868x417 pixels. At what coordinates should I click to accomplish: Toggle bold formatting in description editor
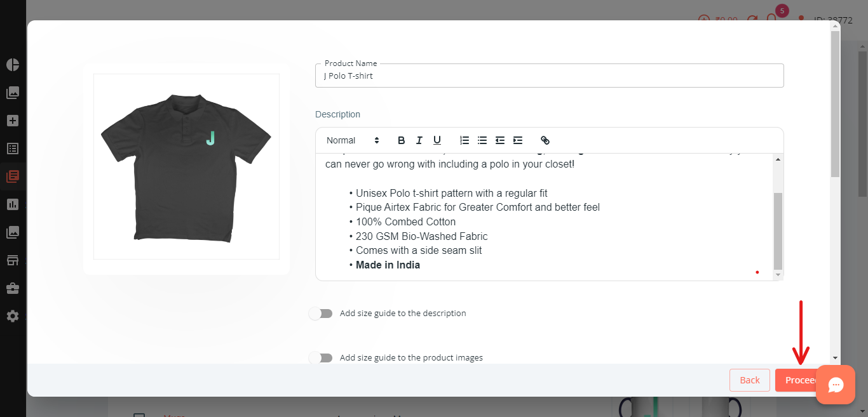tap(401, 140)
